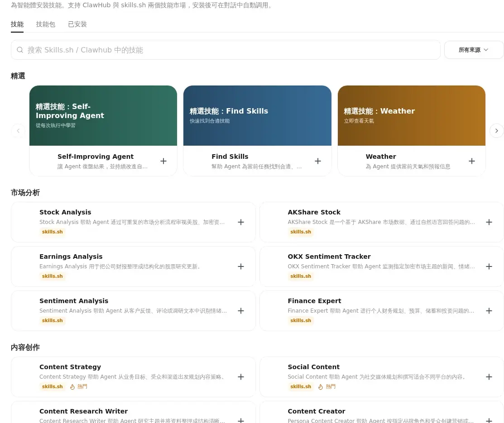Install Social Content via its plus icon
This screenshot has height=423, width=504.
pyautogui.click(x=489, y=377)
